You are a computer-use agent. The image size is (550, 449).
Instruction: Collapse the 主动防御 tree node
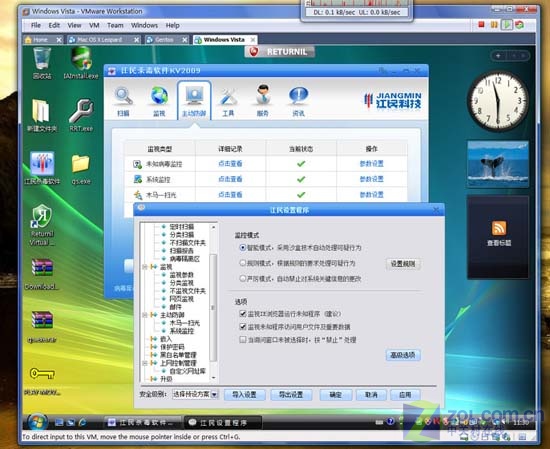tap(145, 315)
